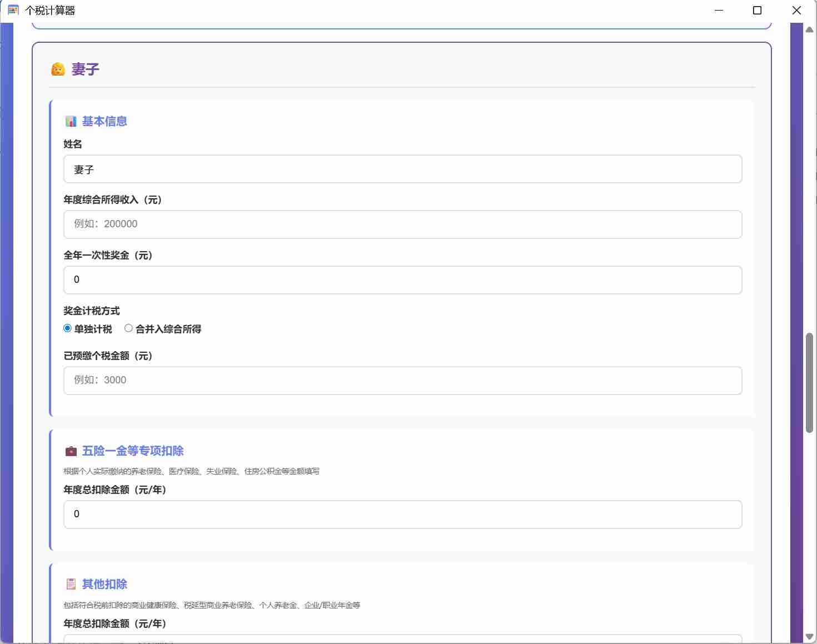Click the 年度综合所得收入 input field

[402, 224]
